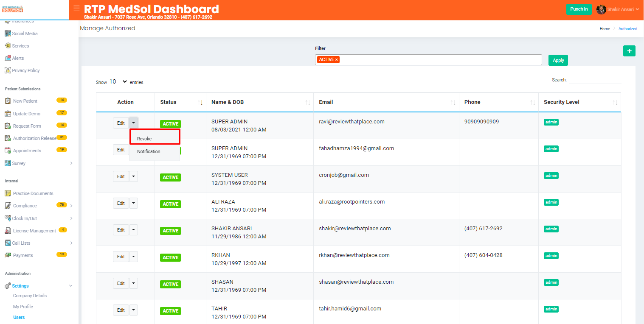Toggle action dropdown for ravi@reviewthatplace.com row
Screen dimensions: 644x324
click(133, 123)
